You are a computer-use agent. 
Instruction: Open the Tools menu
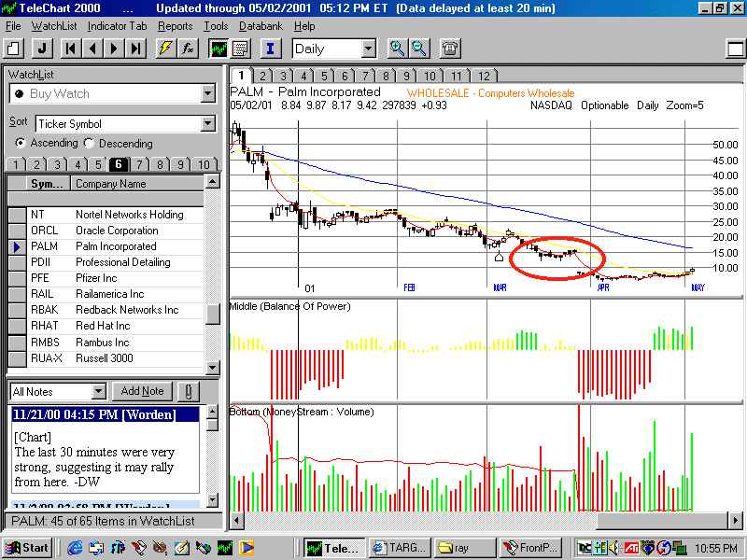pos(216,26)
